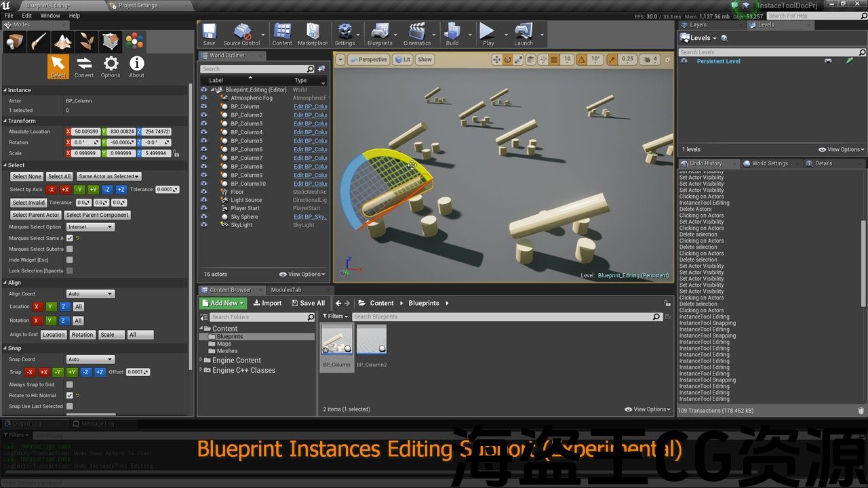Hide BP_Column3 using its eye icon

pyautogui.click(x=203, y=123)
